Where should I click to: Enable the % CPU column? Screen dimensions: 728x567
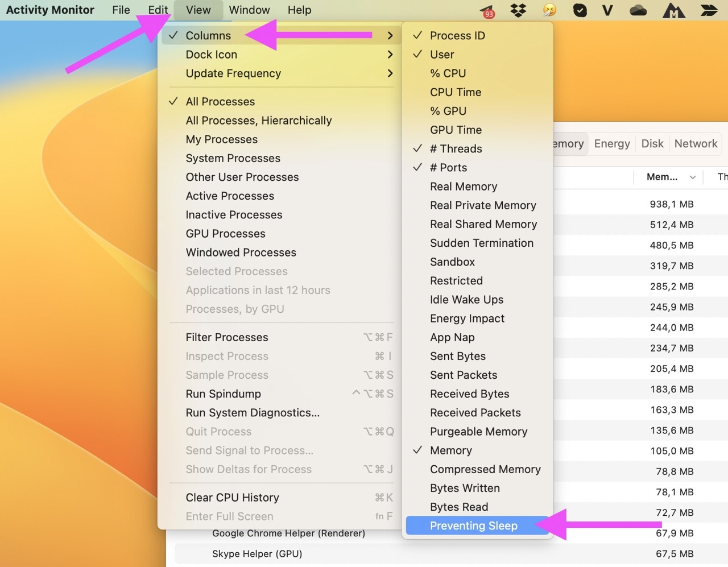click(x=478, y=73)
